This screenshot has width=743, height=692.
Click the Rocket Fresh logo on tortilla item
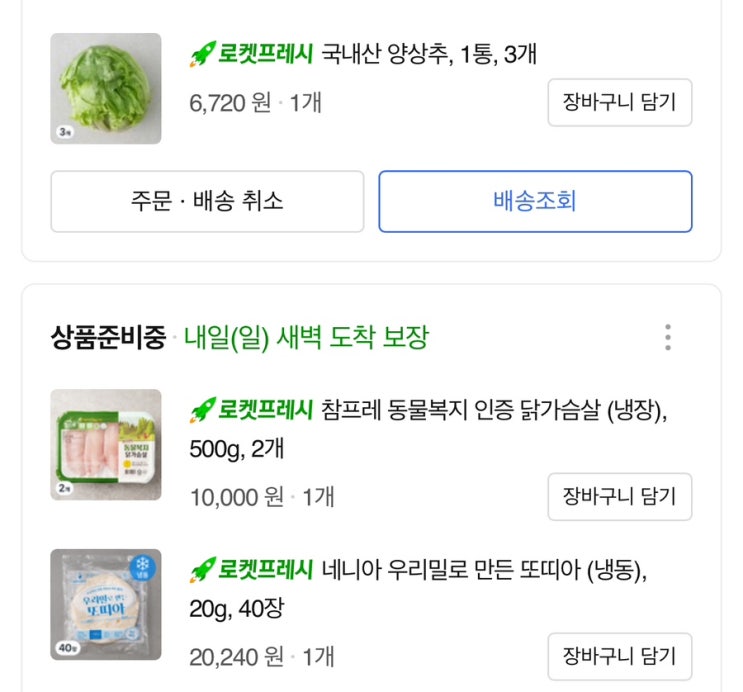(252, 571)
